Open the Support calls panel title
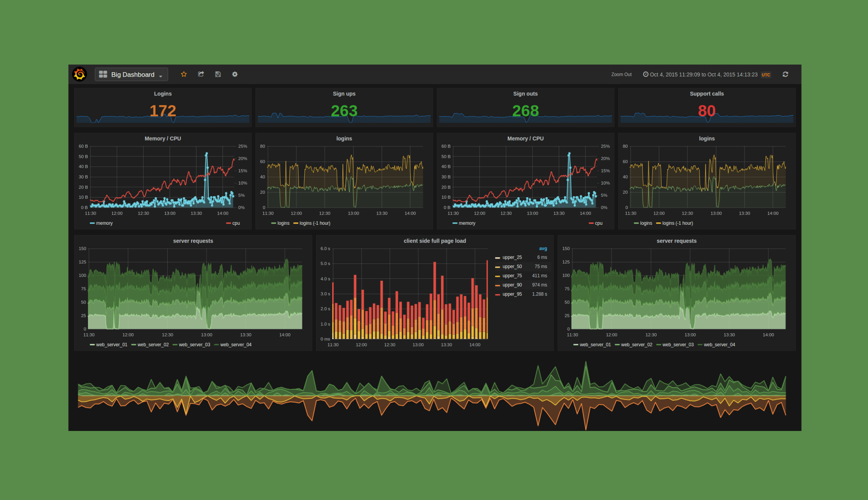Image resolution: width=868 pixels, height=500 pixels. [707, 94]
